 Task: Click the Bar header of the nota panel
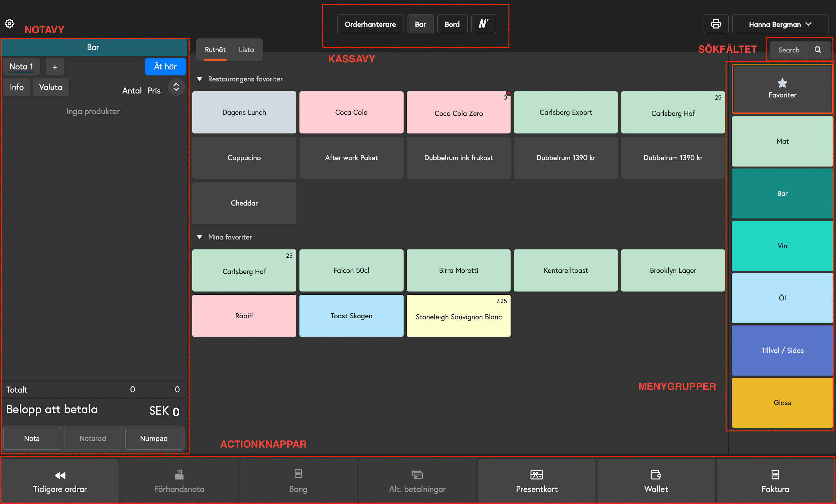[94, 47]
